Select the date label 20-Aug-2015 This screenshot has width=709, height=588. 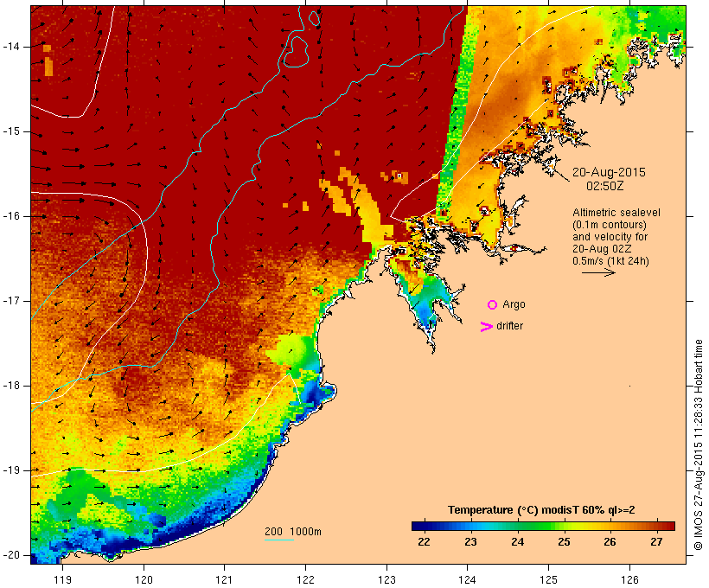coord(609,172)
